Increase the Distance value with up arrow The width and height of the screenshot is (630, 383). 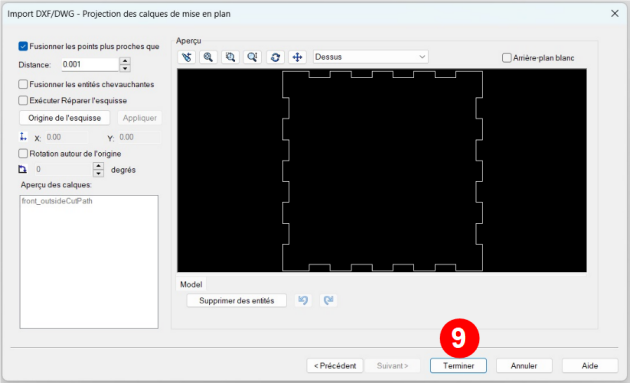point(125,61)
